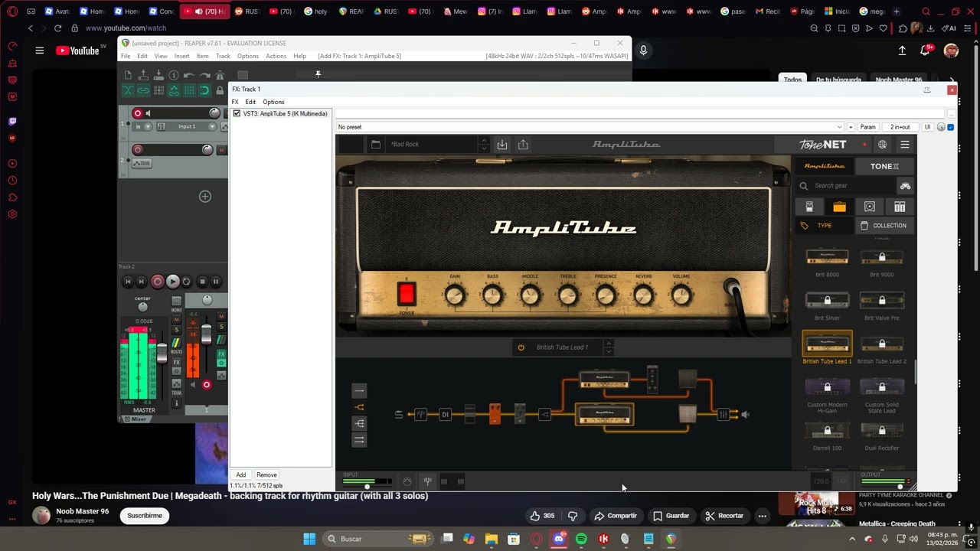The image size is (980, 551).
Task: Toggle the REAPER transport repeat loop button
Action: coord(186,282)
